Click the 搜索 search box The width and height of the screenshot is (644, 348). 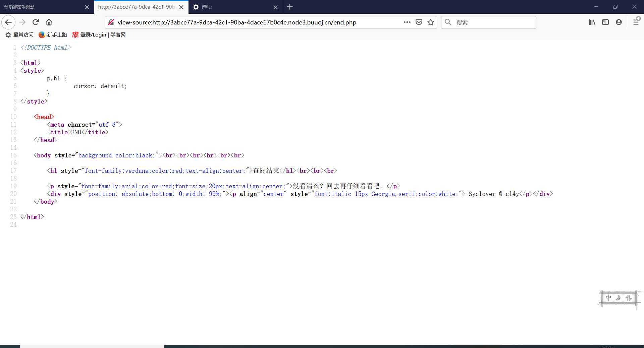click(x=488, y=22)
